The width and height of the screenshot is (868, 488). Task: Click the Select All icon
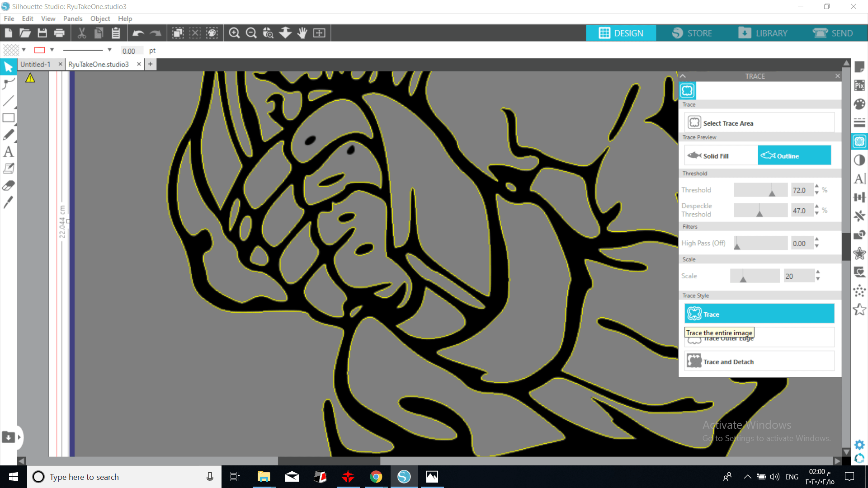(178, 33)
